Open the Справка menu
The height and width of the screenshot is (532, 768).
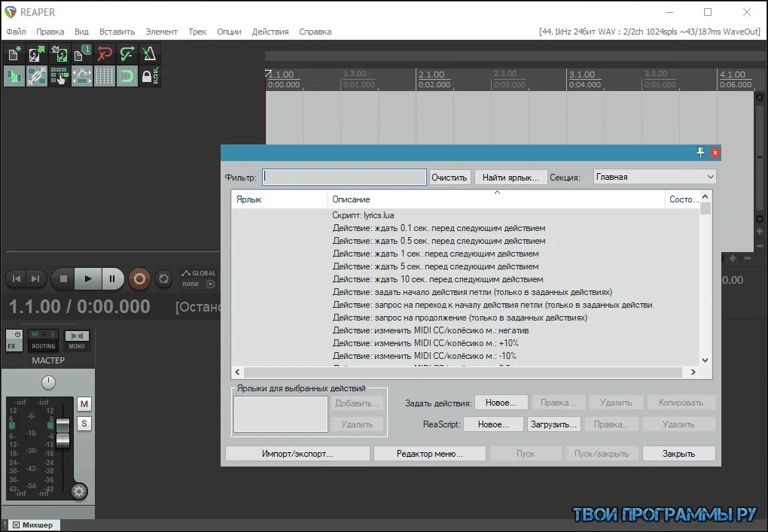pos(315,32)
